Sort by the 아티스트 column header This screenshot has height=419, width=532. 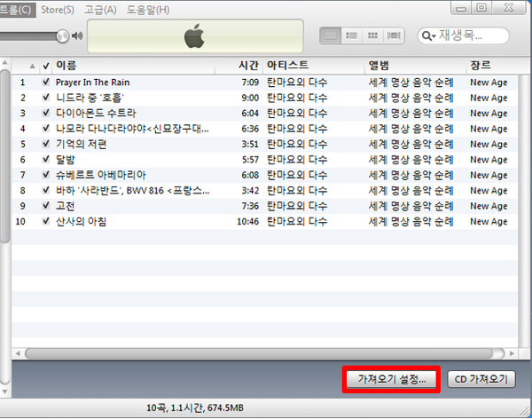[314, 65]
